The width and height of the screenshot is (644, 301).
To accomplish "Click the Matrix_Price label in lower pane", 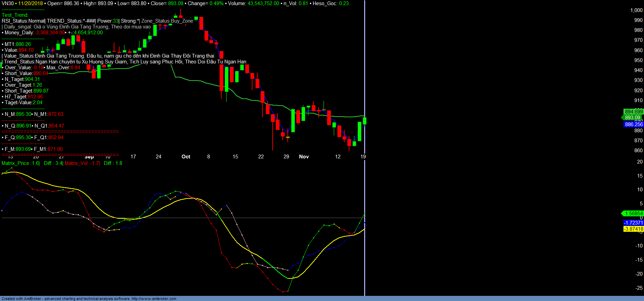I will pos(15,163).
